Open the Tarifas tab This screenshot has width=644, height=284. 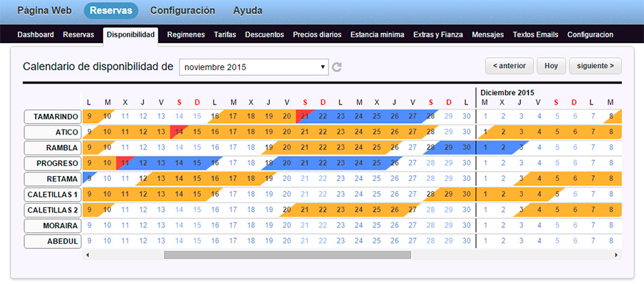pos(225,35)
